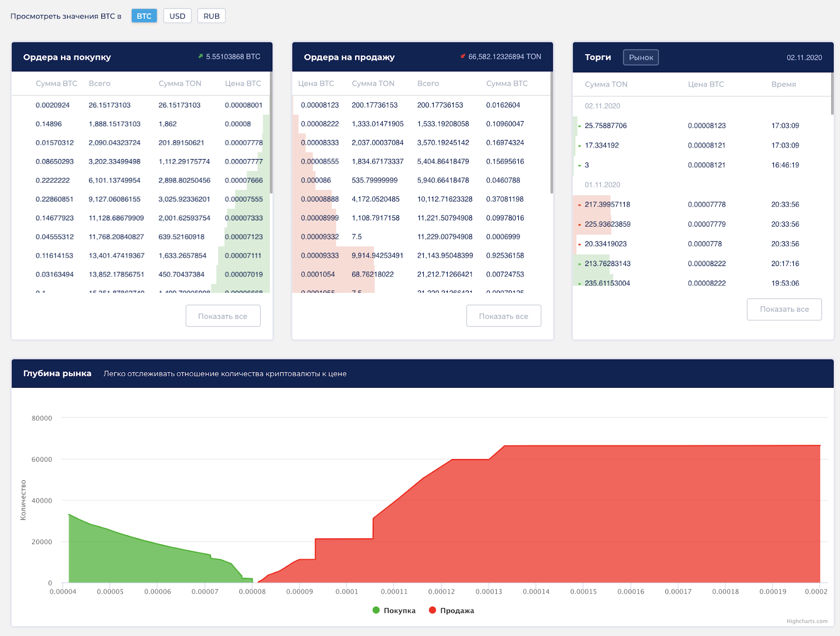The height and width of the screenshot is (636, 840).
Task: Expand all sell orders via Показать все
Action: (503, 316)
